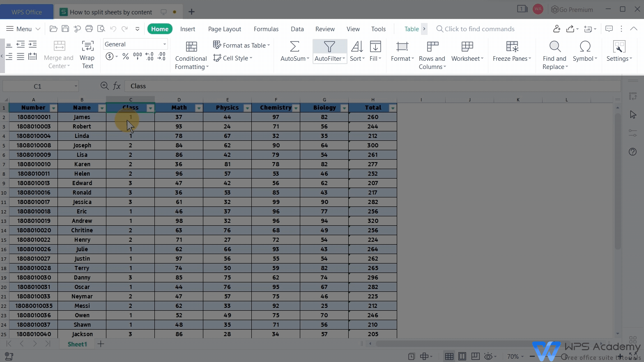Screen dimensions: 644x362
Task: Expand Cell Style dropdown
Action: [x=251, y=58]
